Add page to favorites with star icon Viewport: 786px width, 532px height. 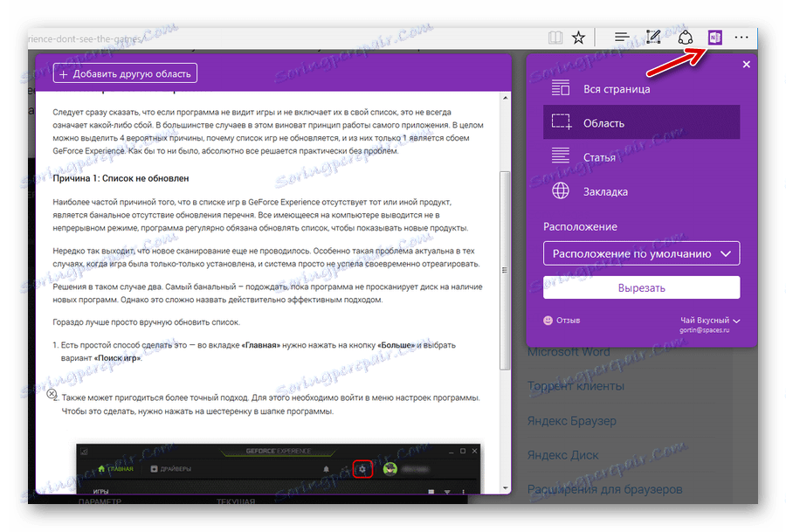(x=578, y=38)
